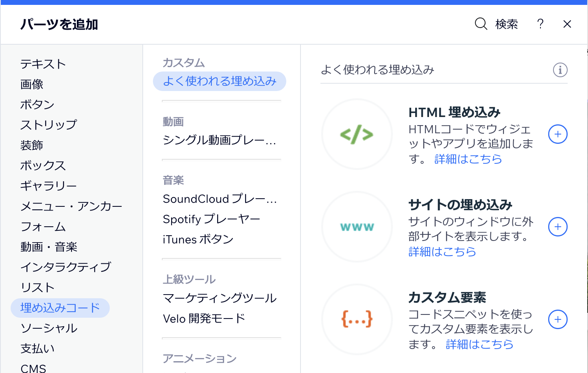Choose iTunes ボタン subcategory
This screenshot has width=588, height=373.
click(x=198, y=240)
